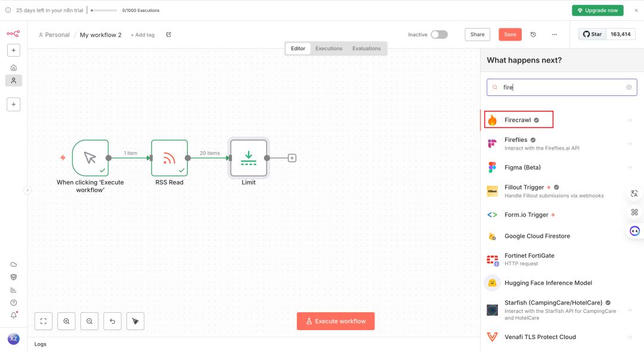Viewport: 644px width, 351px height.
Task: Click the fit-to-view zoom icon
Action: pos(44,321)
